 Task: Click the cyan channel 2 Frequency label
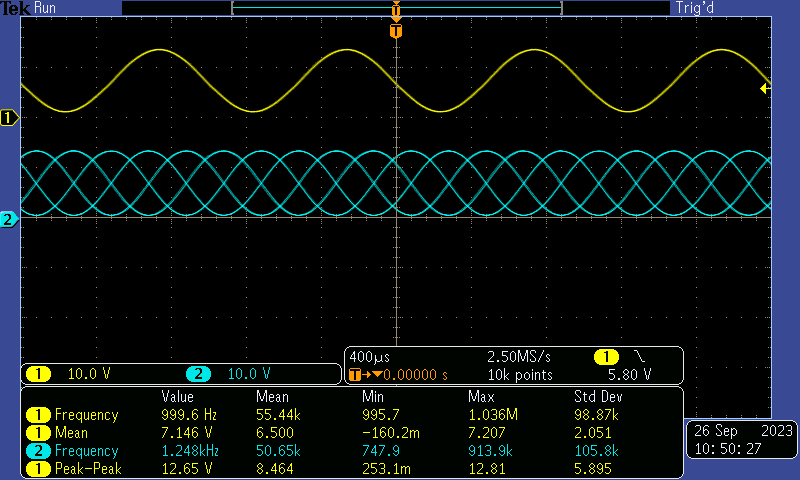[x=86, y=451]
